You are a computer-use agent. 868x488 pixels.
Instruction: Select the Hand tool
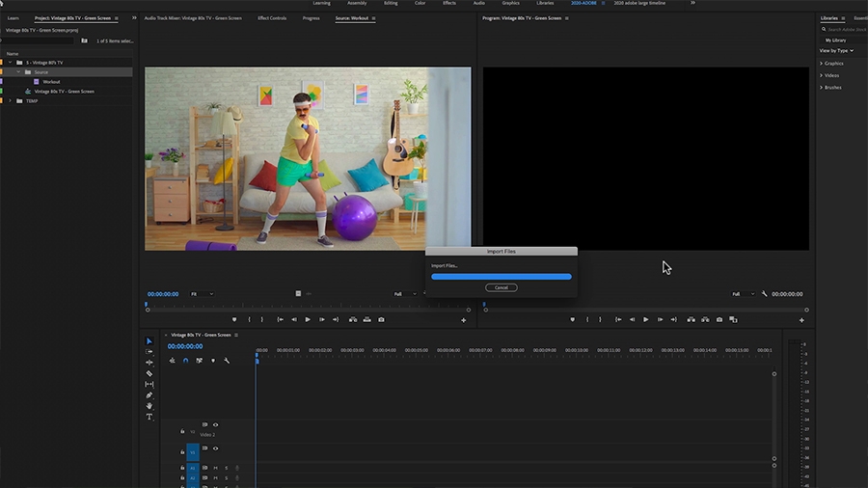149,406
